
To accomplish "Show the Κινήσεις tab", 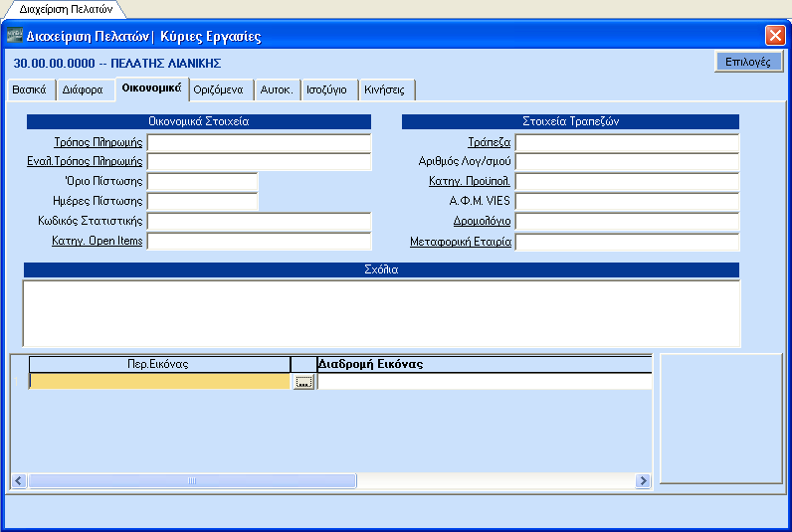I will click(x=385, y=89).
